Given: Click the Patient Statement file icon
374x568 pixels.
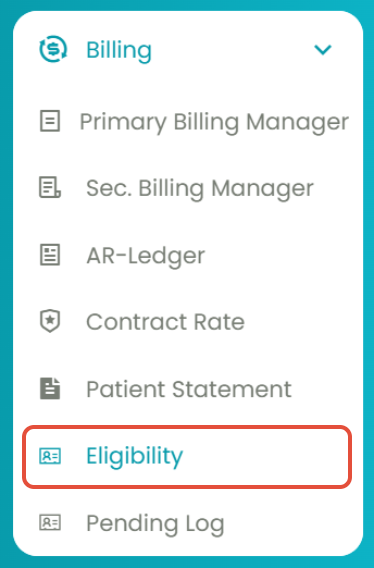Looking at the screenshot, I should (x=50, y=389).
